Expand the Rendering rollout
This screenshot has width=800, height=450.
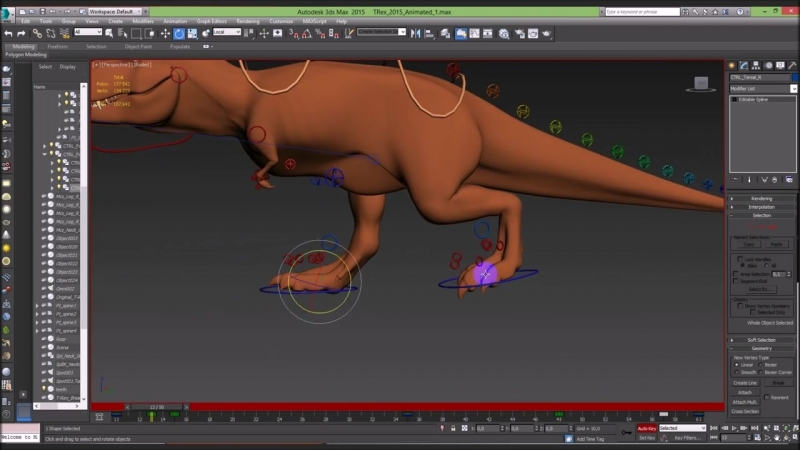point(761,198)
